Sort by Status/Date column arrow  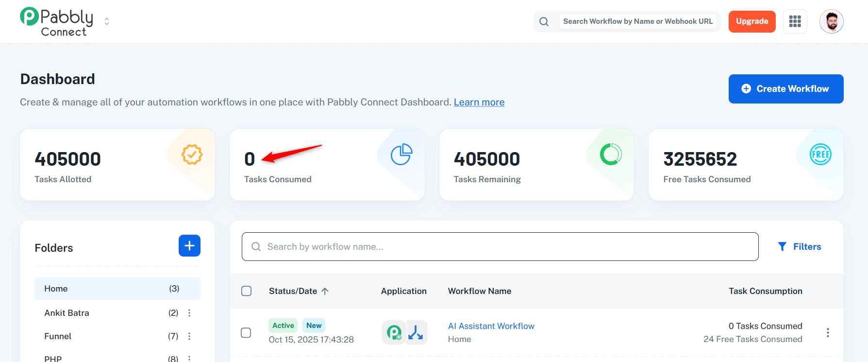click(x=325, y=291)
